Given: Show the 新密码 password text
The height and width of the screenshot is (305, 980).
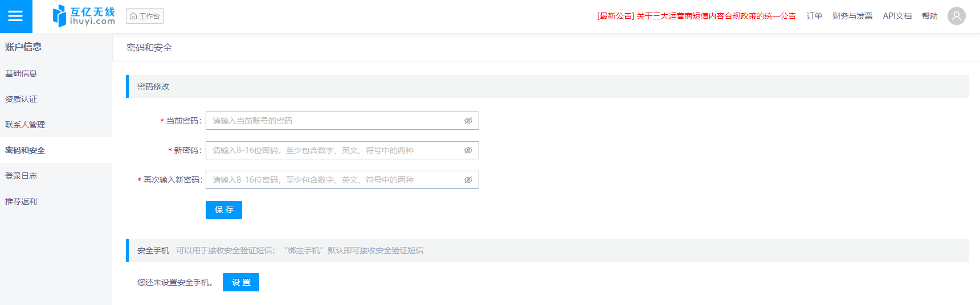Looking at the screenshot, I should coord(468,150).
